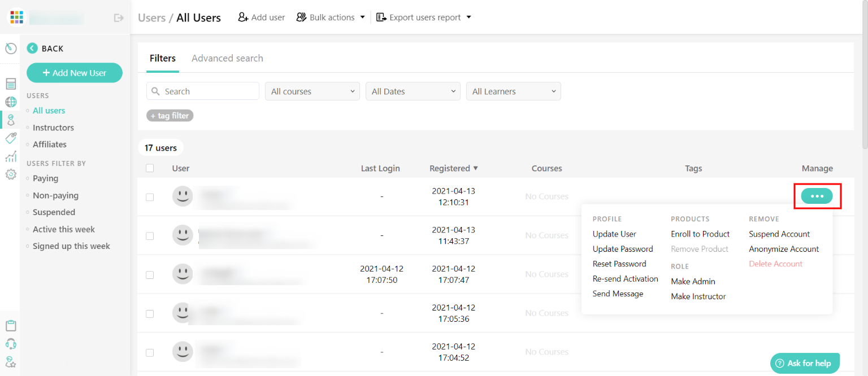Click the Add user icon in top toolbar
The image size is (868, 376).
pos(243,17)
